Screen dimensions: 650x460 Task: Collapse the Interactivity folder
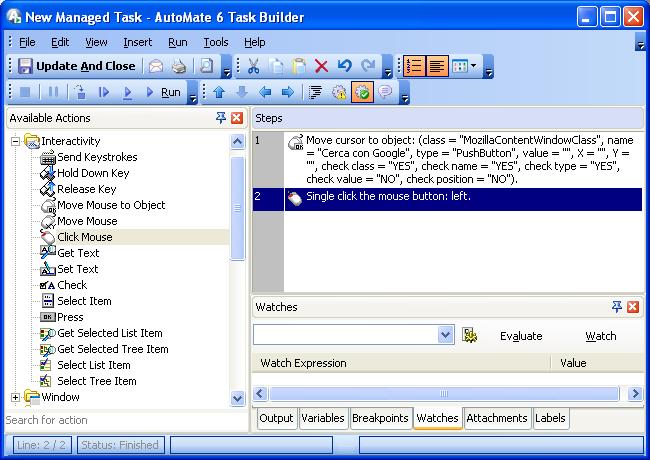(x=15, y=141)
